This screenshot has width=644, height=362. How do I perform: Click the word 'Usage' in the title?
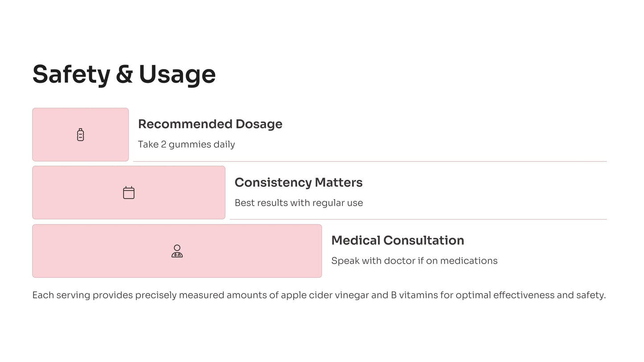coord(177,74)
